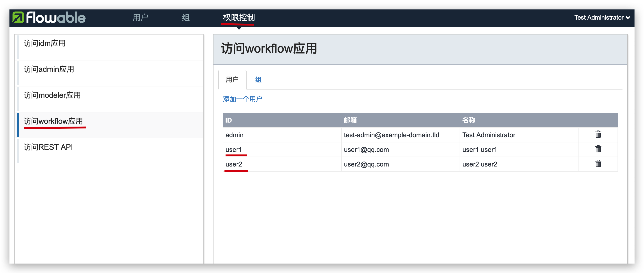644x273 pixels.
Task: Click the ID column header
Action: [229, 120]
